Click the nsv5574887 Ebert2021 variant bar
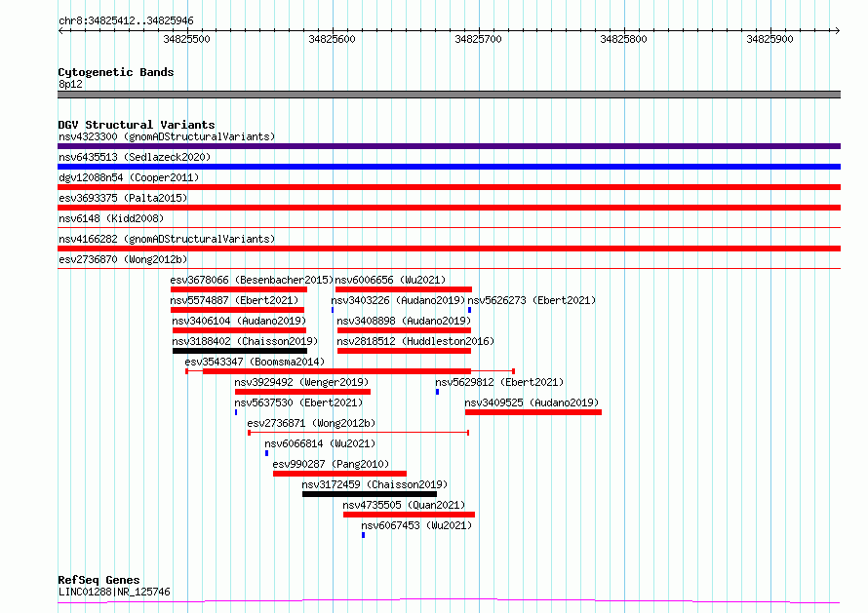868x613 pixels. point(238,310)
